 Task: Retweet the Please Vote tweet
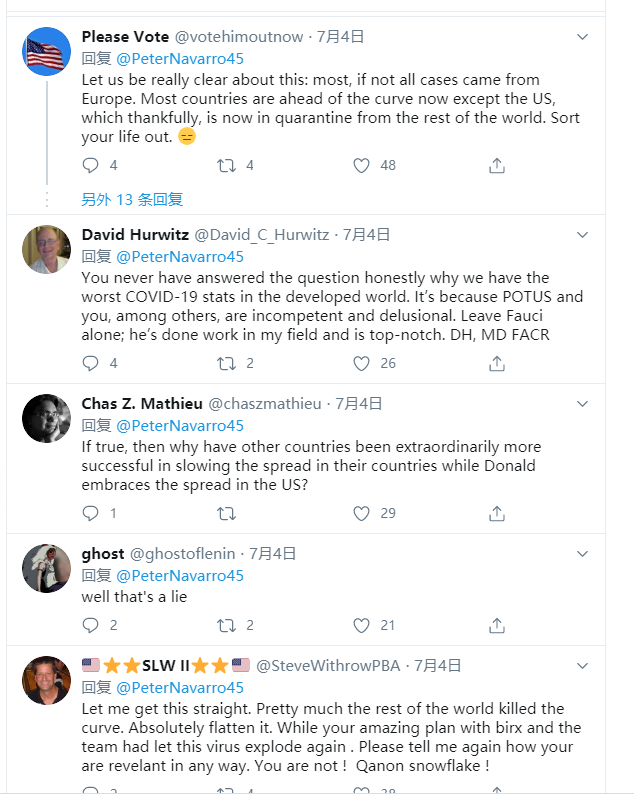click(227, 165)
